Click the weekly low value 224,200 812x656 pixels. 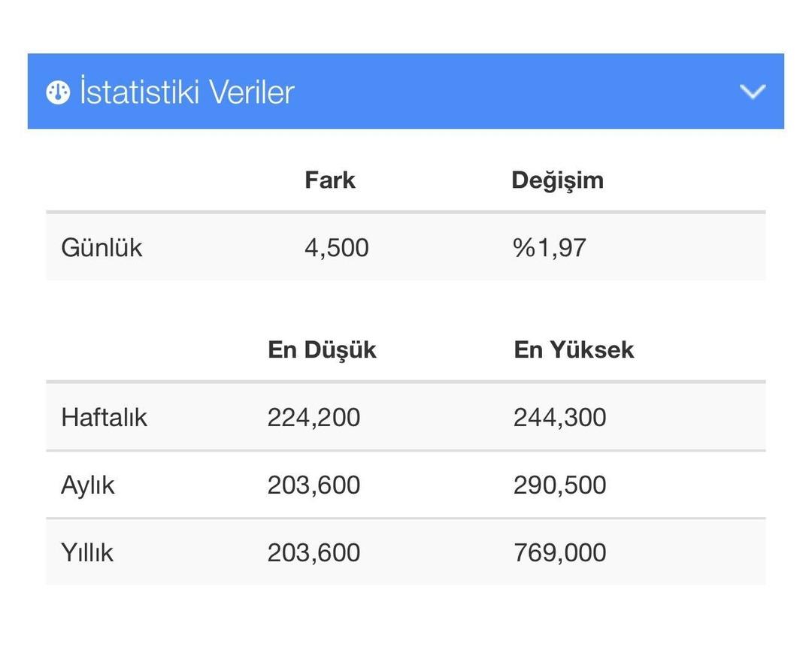click(x=314, y=417)
